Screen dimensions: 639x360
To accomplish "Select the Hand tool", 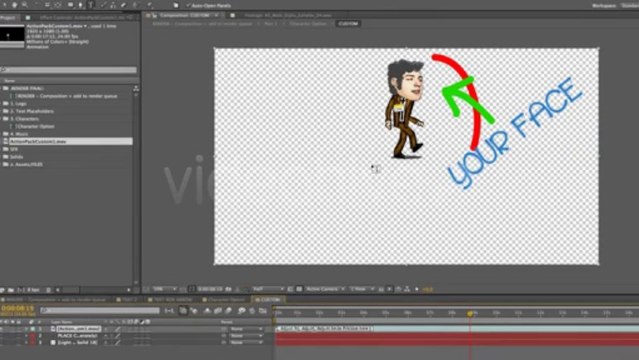I will pyautogui.click(x=15, y=5).
